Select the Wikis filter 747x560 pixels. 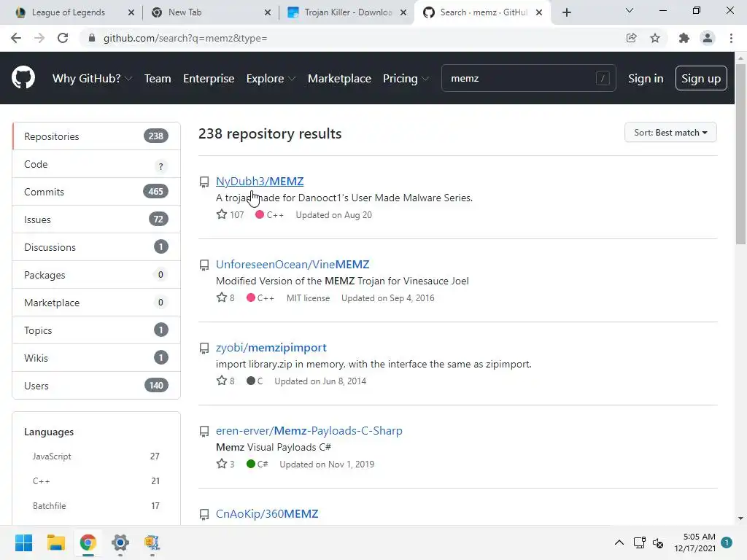(x=96, y=357)
